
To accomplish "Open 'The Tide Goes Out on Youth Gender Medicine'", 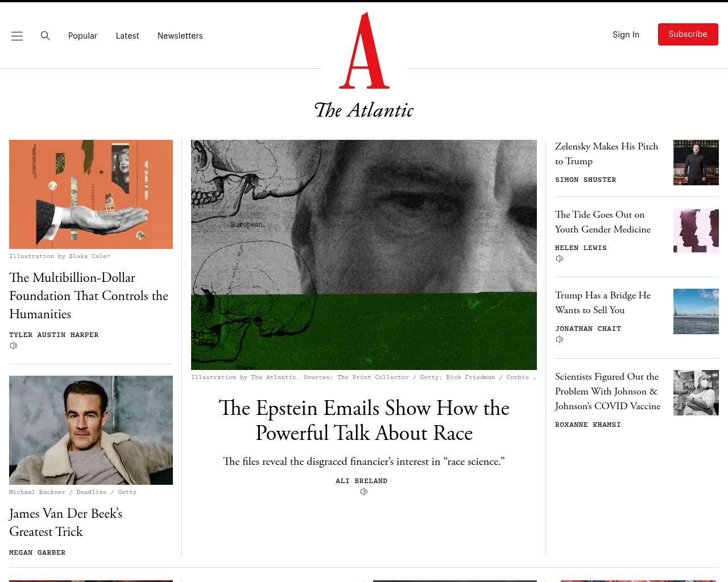I will pos(603,222).
